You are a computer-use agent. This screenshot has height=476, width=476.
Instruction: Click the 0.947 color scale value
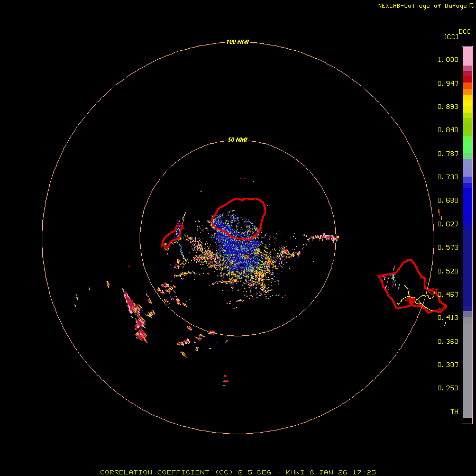point(448,83)
